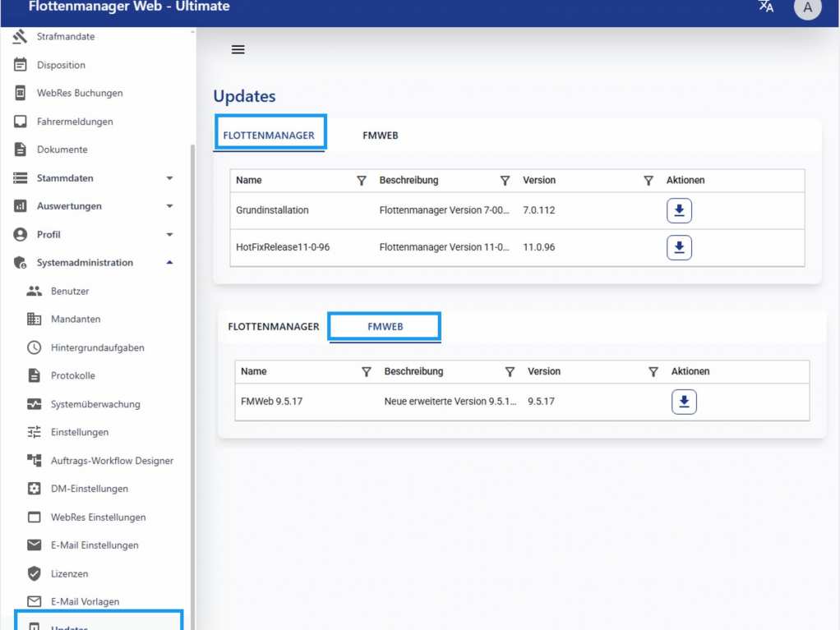The height and width of the screenshot is (630, 840).
Task: Open the language translation icon
Action: [766, 7]
